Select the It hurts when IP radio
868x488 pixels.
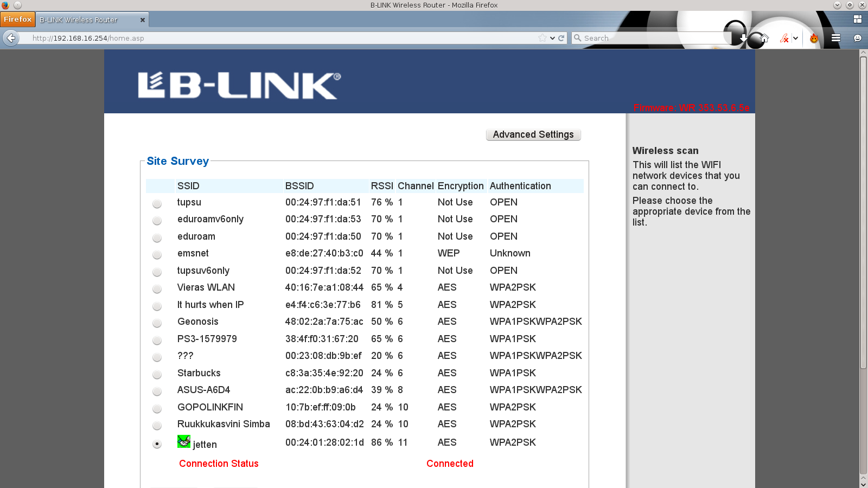coord(157,306)
